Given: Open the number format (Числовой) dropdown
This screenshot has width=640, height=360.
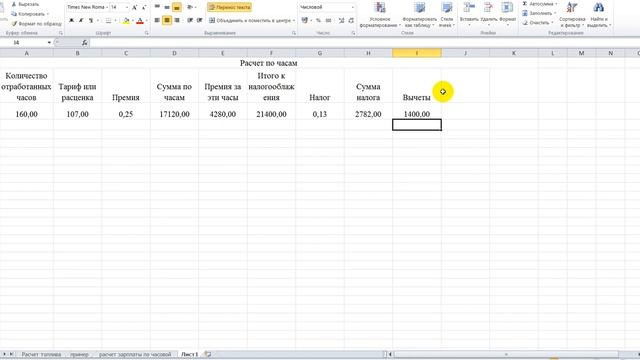Looking at the screenshot, I should (x=352, y=7).
